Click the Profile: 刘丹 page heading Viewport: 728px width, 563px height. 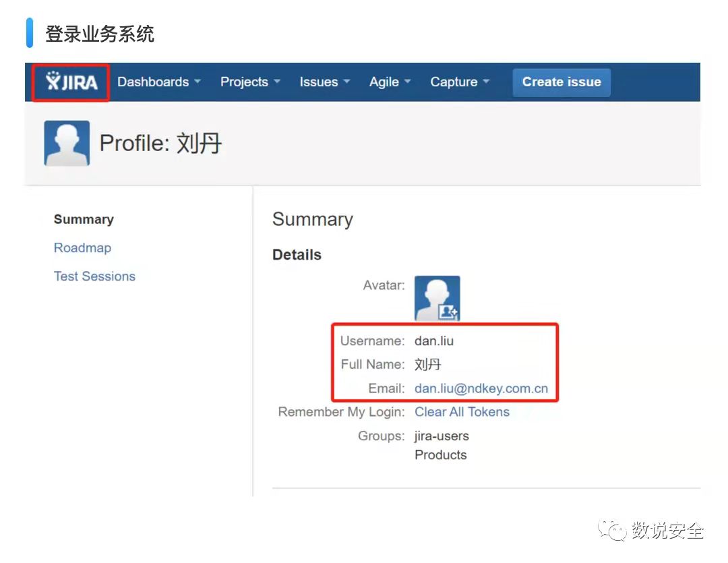click(160, 143)
